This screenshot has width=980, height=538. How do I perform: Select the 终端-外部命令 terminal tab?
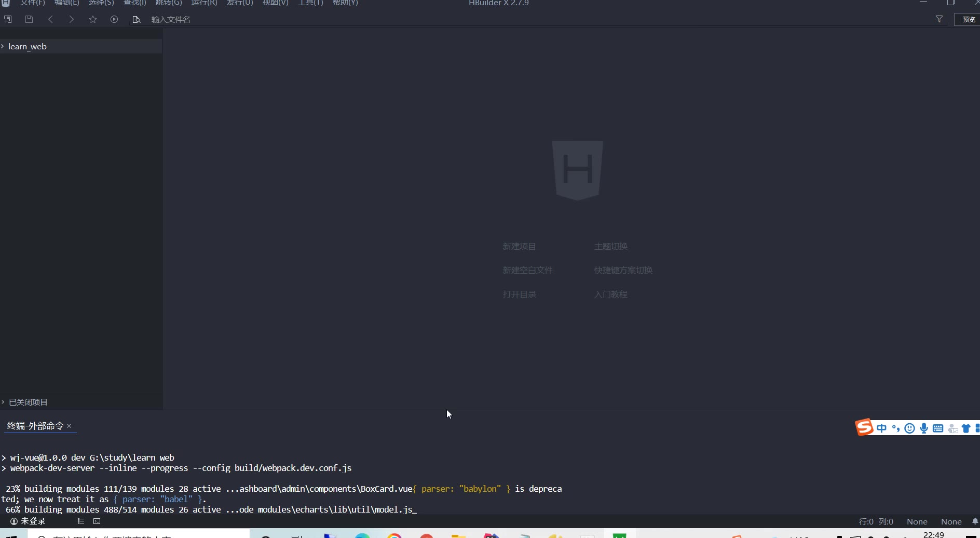(x=35, y=426)
